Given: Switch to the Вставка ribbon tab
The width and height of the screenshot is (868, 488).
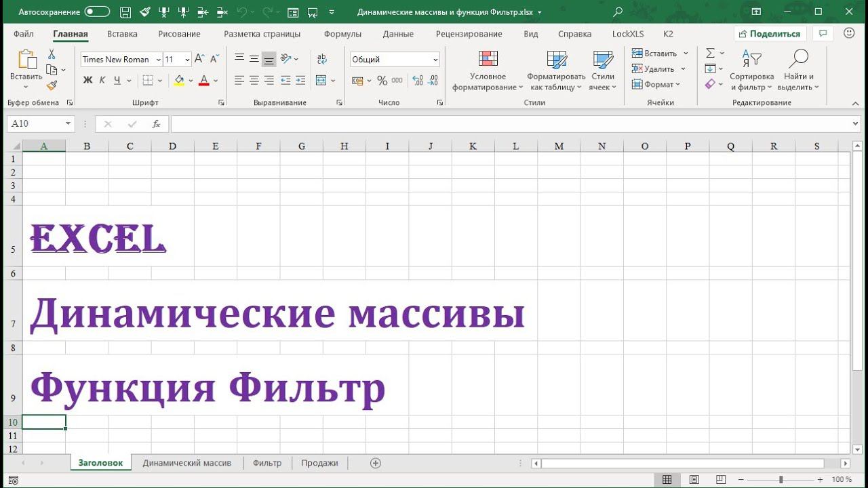Looking at the screenshot, I should coord(122,34).
